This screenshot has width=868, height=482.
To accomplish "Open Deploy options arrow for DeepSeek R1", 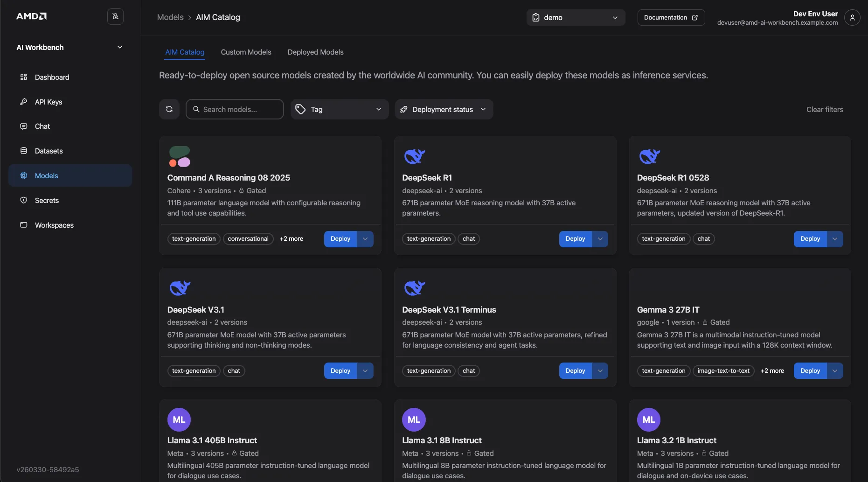I will click(x=600, y=239).
